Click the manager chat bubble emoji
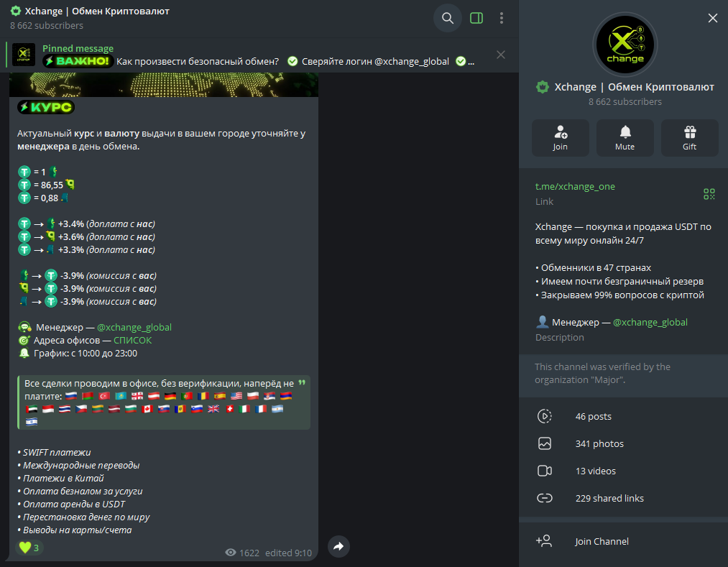728x567 pixels. pyautogui.click(x=24, y=328)
